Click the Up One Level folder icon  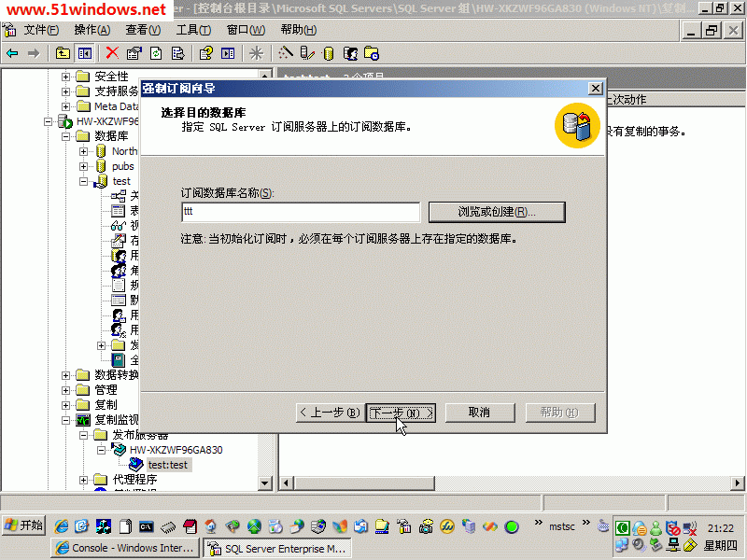click(x=63, y=53)
